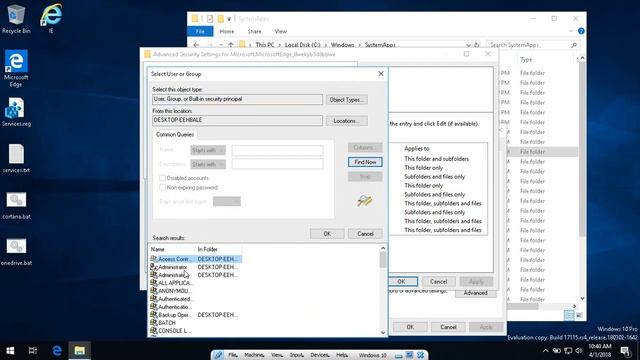Image resolution: width=640 pixels, height=360 pixels.
Task: Click the network tray icon
Action: coord(568,351)
